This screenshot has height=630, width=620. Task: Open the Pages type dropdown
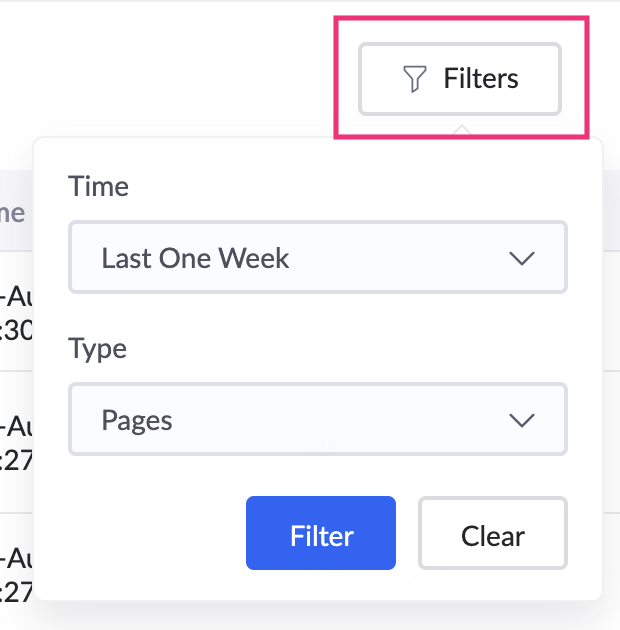pyautogui.click(x=318, y=419)
